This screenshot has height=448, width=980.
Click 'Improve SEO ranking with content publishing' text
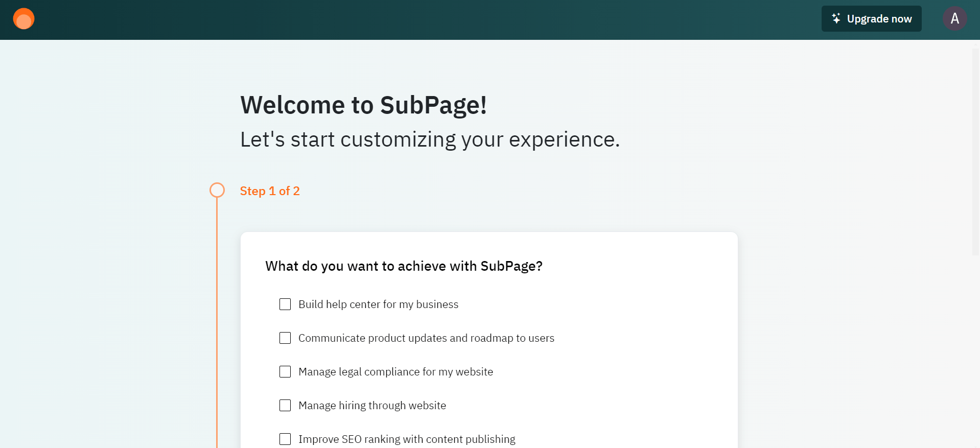[x=407, y=439]
